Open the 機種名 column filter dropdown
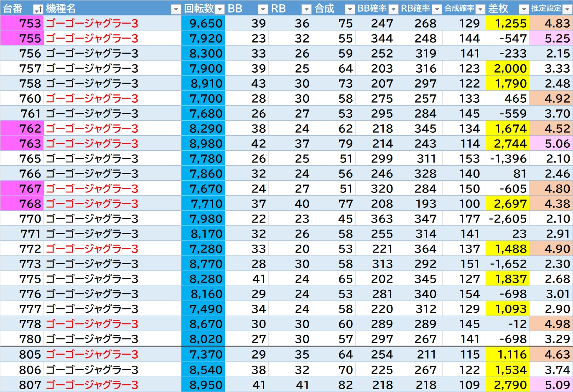The image size is (573, 392). click(176, 9)
